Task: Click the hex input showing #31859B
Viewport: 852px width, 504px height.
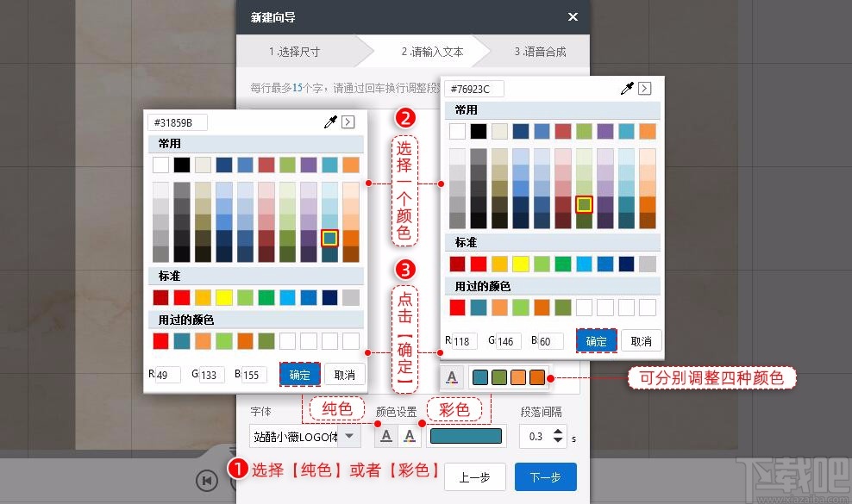Action: (177, 121)
